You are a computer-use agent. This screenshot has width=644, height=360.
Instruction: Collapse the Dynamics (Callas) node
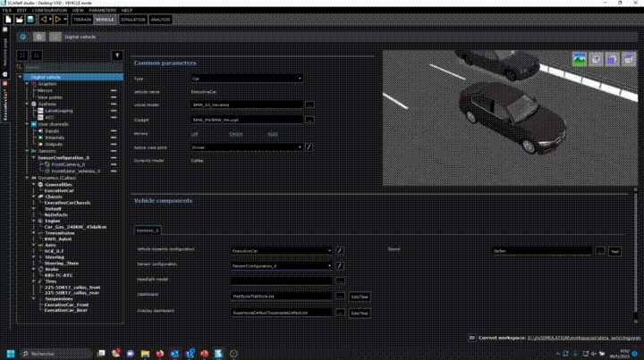[x=27, y=178]
